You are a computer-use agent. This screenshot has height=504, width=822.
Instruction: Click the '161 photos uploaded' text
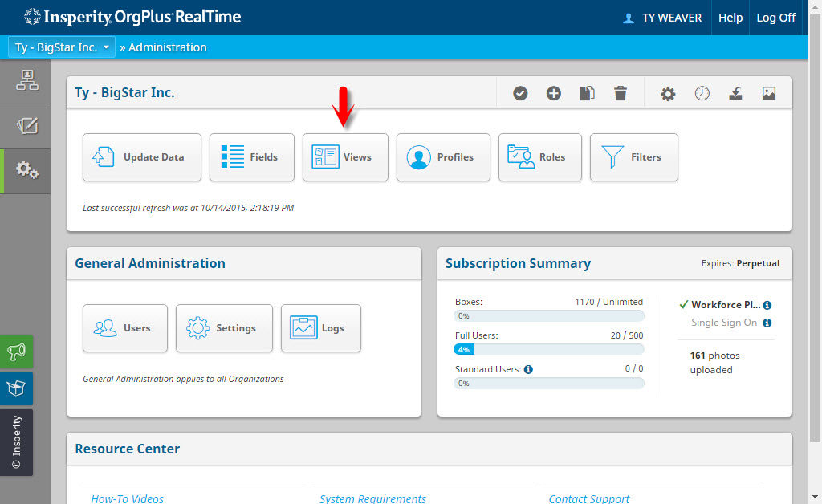click(x=714, y=363)
